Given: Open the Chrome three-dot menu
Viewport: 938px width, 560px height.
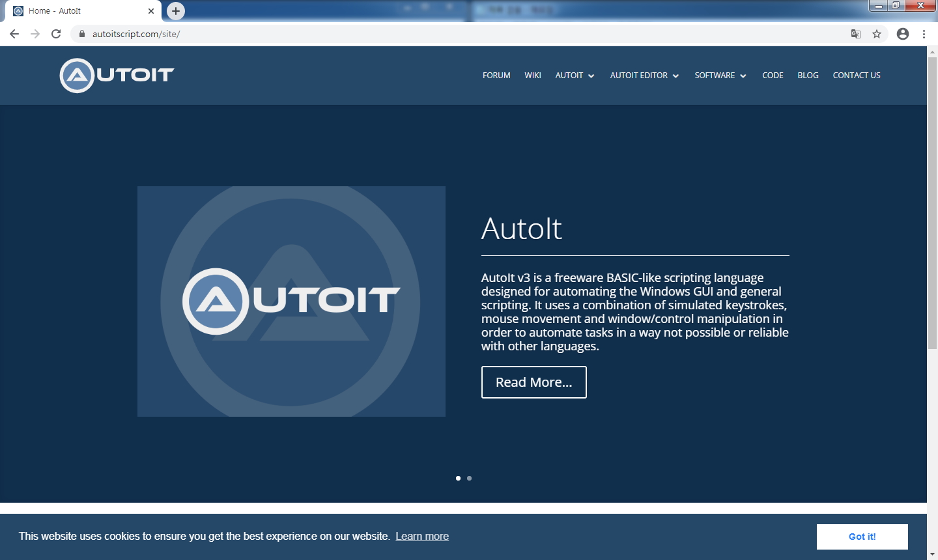Looking at the screenshot, I should (x=924, y=34).
